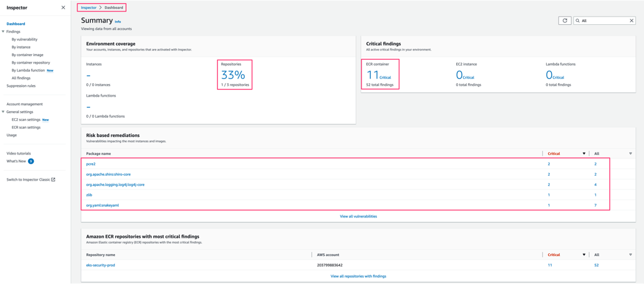The image size is (644, 284).
Task: Click the account filter input field
Action: [604, 21]
